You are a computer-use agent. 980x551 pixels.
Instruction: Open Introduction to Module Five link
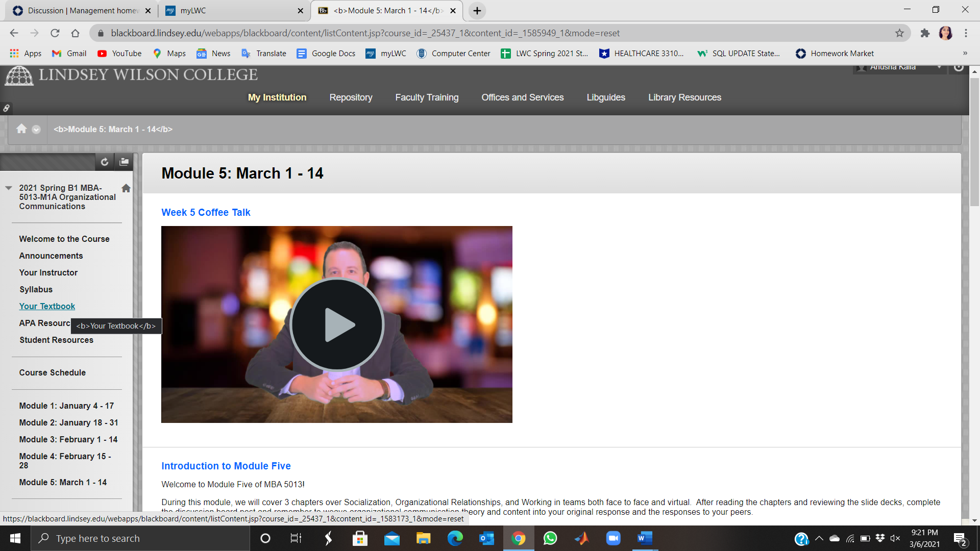226,466
